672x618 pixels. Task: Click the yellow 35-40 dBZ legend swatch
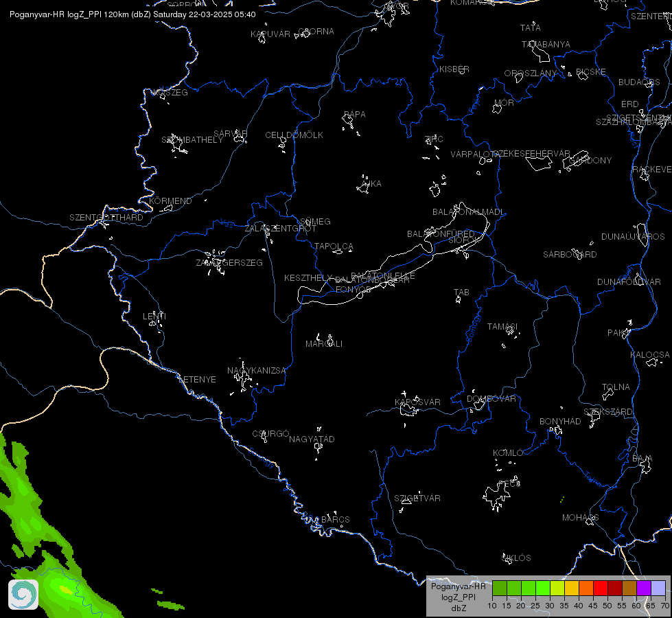[572, 588]
